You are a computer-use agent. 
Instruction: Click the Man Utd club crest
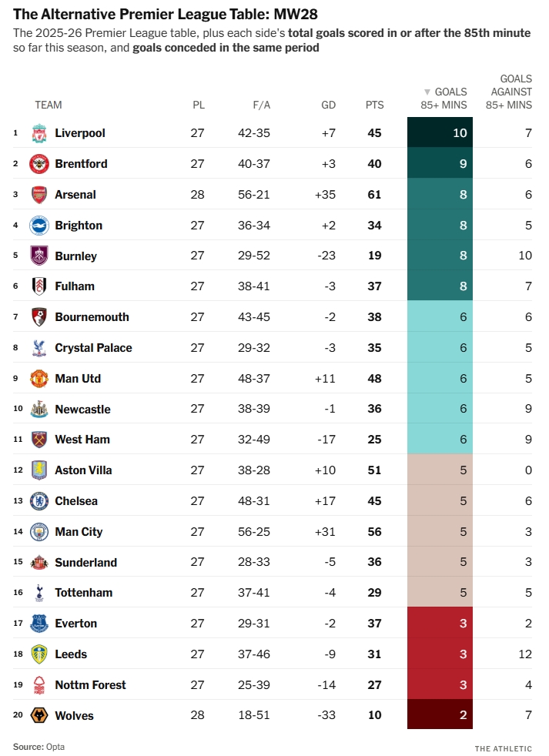click(39, 379)
